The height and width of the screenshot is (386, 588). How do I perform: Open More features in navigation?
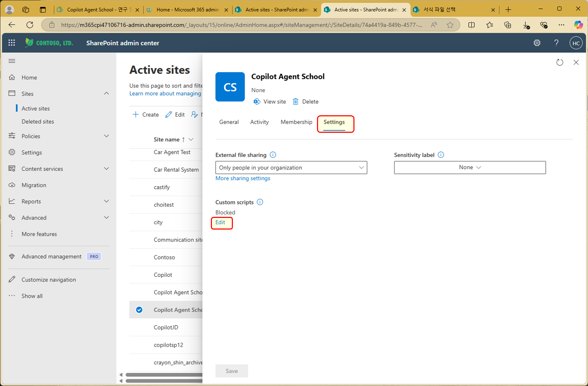click(x=39, y=234)
